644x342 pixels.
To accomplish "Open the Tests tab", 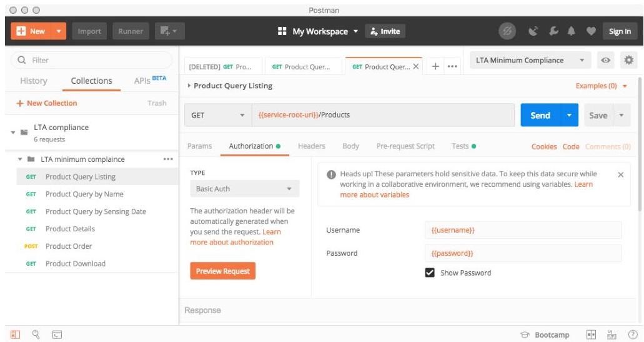I will 463,146.
